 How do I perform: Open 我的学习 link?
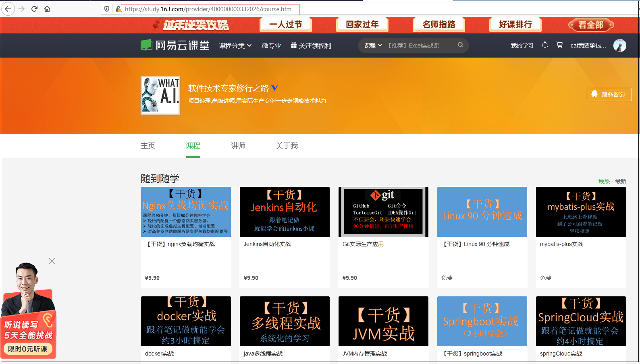point(522,45)
